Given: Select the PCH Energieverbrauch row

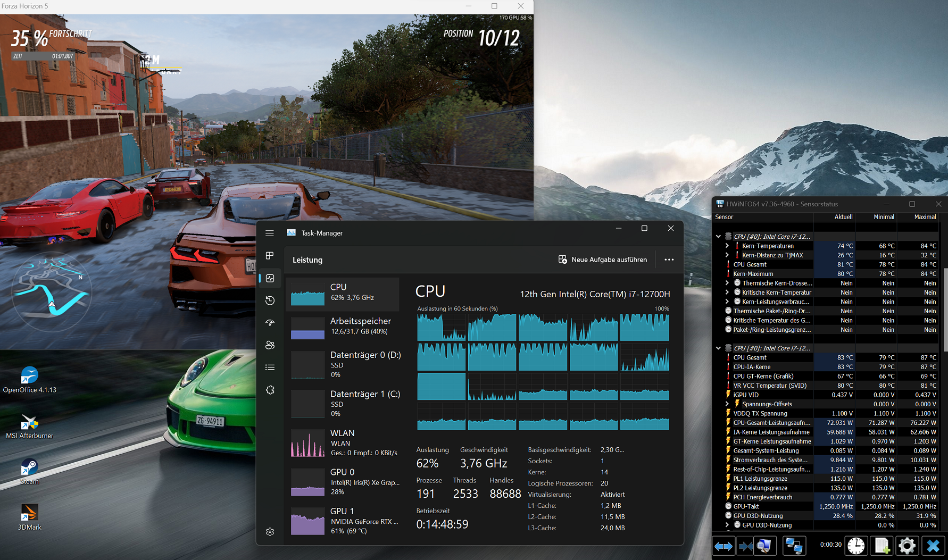Looking at the screenshot, I should (826, 497).
